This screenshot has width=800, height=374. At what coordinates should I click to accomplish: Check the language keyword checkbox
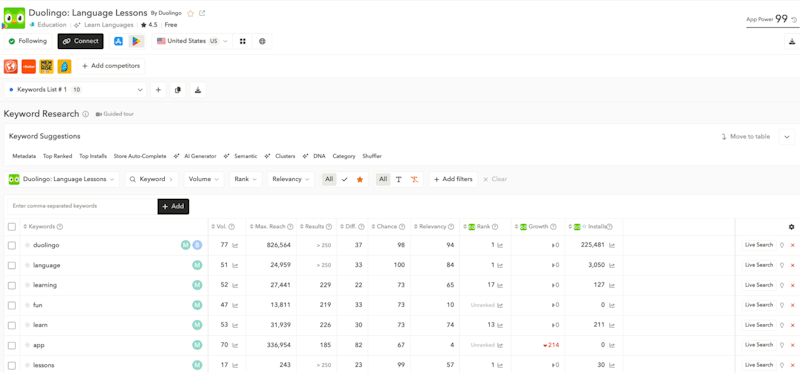click(12, 265)
